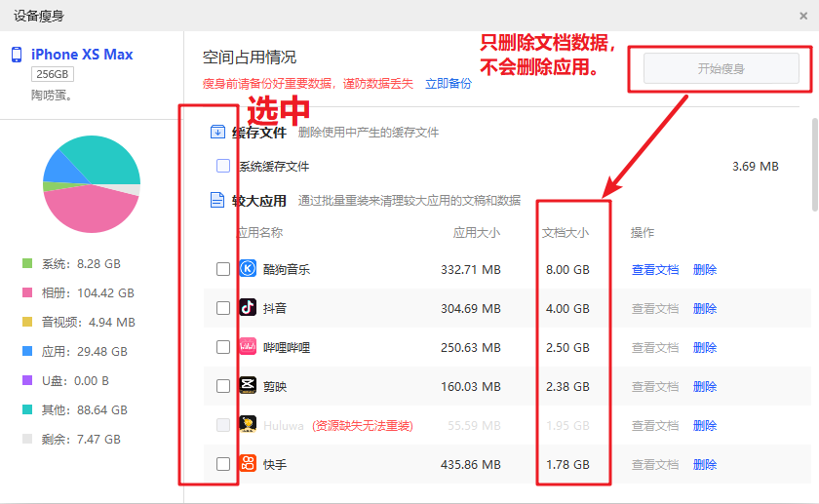Click the disabled Huluwa checkbox
This screenshot has height=504, width=819.
pyautogui.click(x=223, y=425)
